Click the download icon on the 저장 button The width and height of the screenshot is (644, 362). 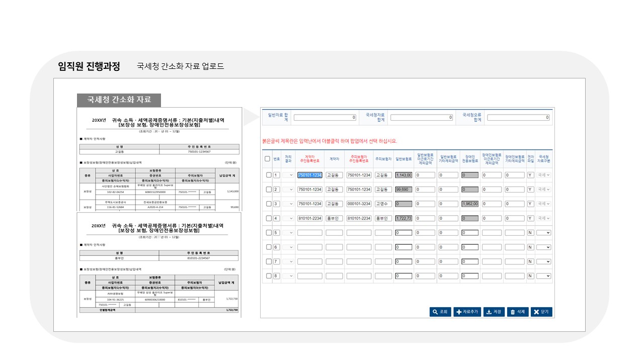coord(489,311)
